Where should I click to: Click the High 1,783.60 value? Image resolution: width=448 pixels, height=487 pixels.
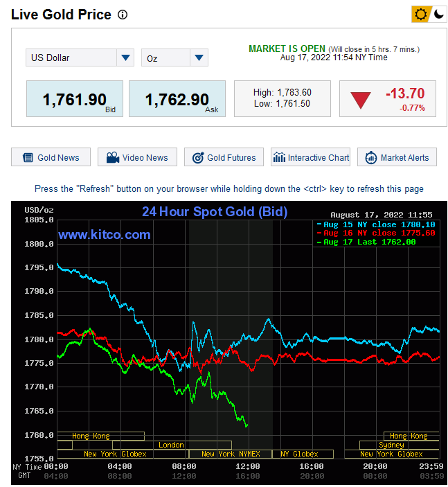coord(283,93)
